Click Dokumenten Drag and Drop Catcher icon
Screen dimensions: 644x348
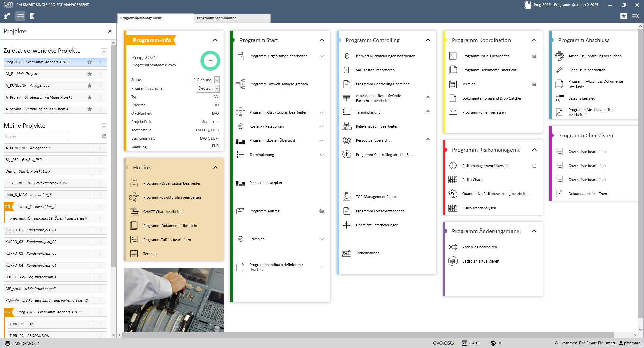pyautogui.click(x=453, y=98)
